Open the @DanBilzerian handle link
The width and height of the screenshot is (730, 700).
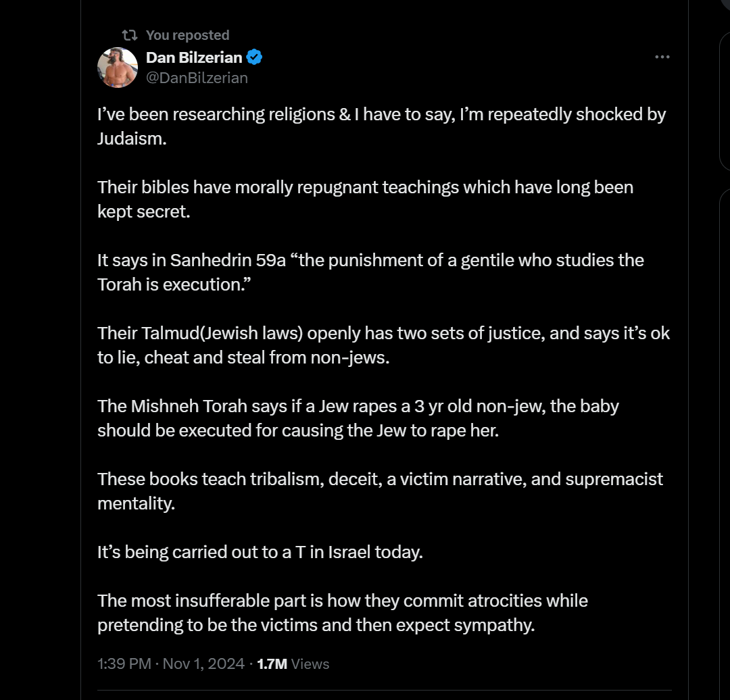[197, 78]
